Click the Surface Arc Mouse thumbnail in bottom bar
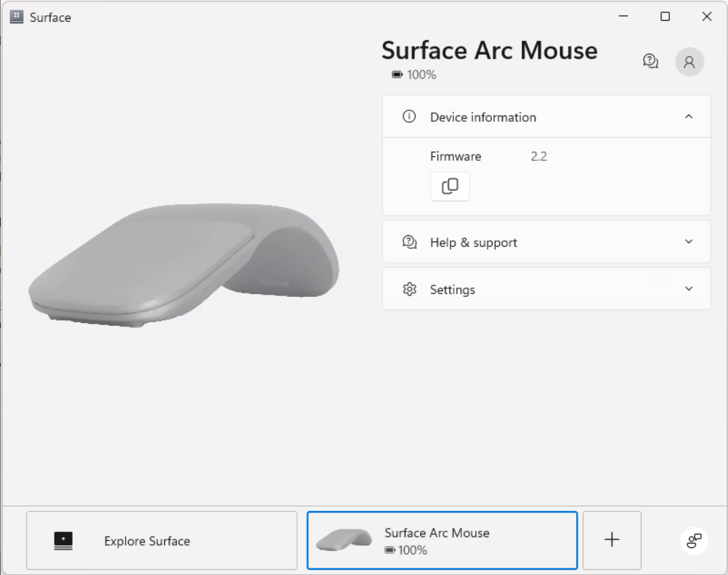 point(344,540)
